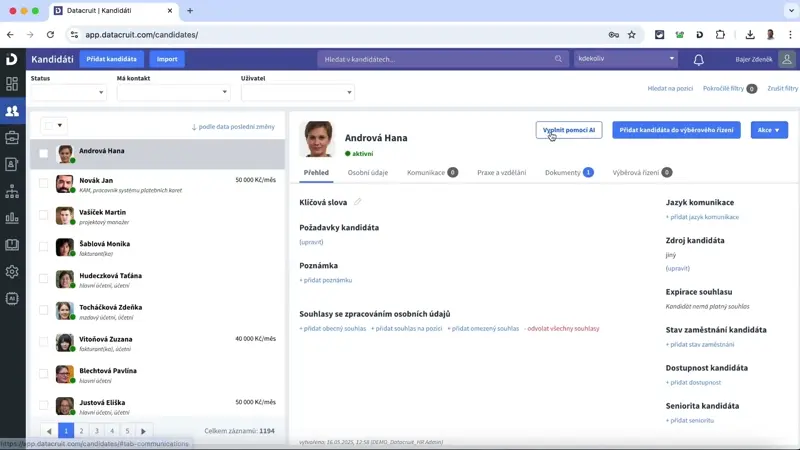The image size is (800, 450).
Task: Open the bar chart statistics icon
Action: pyautogui.click(x=12, y=218)
